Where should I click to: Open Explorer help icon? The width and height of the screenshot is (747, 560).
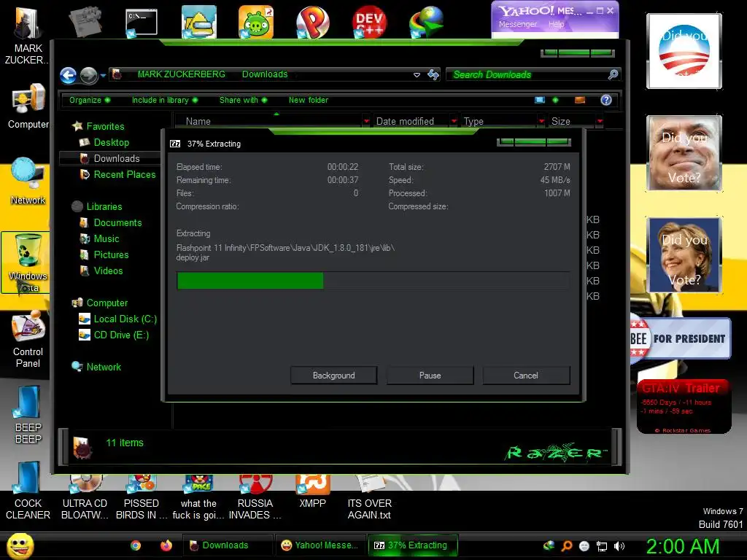tap(606, 100)
